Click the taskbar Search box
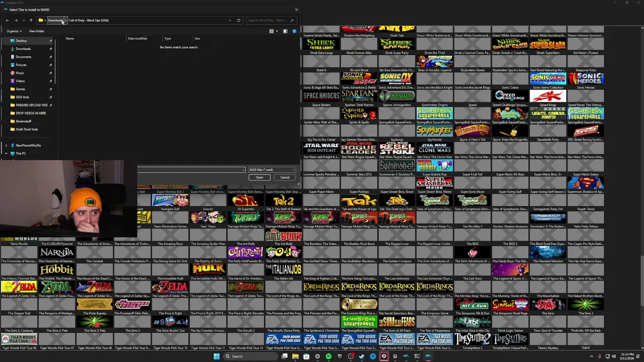644x362 pixels. 251,356
